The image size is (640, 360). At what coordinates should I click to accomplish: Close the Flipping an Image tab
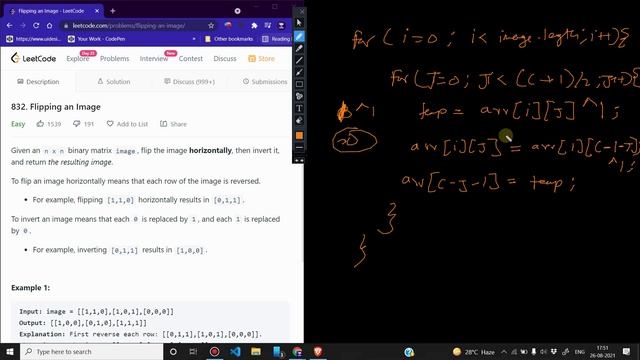point(97,11)
